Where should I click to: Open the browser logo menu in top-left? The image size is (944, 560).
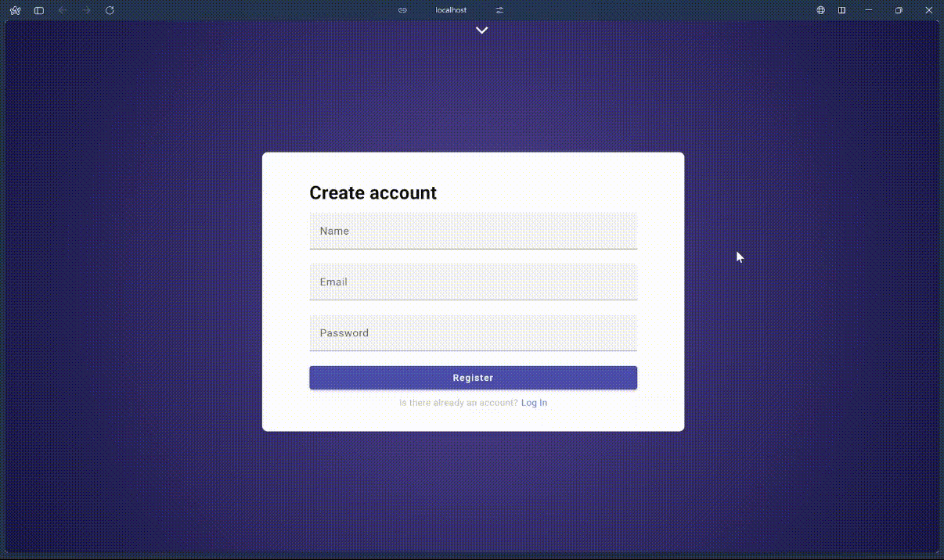(15, 10)
